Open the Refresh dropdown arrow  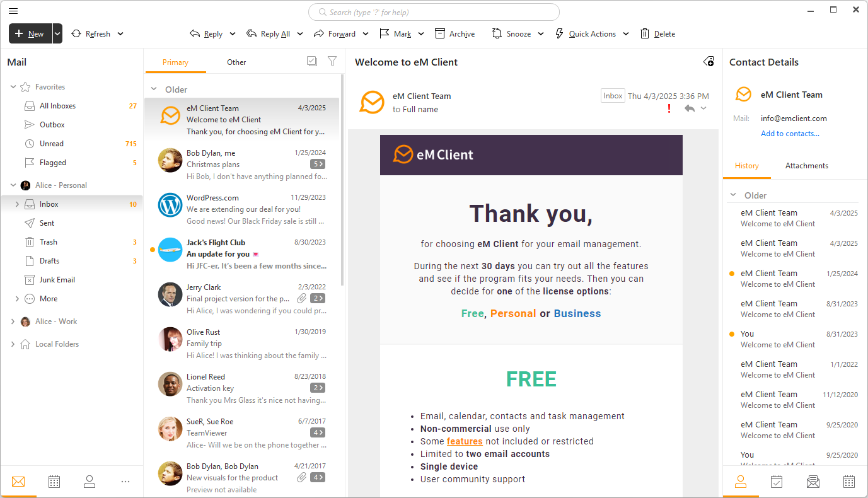120,34
